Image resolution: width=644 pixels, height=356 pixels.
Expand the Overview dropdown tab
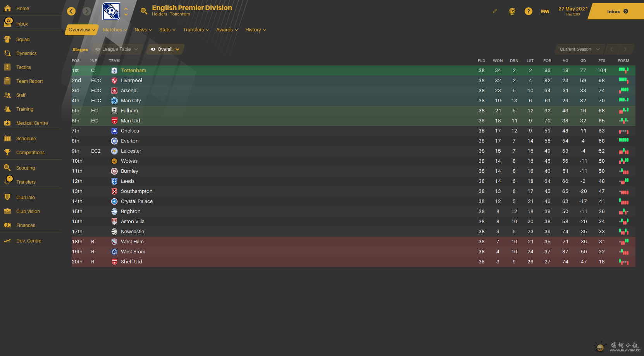click(x=81, y=30)
